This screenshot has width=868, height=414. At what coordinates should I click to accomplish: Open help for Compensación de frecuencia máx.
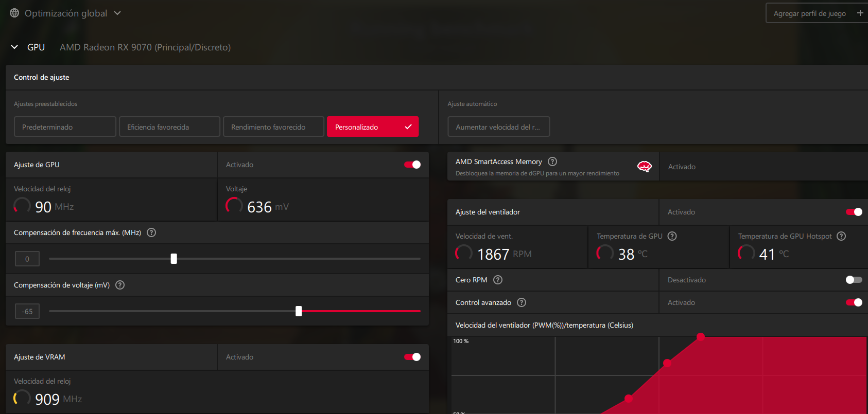coord(151,232)
